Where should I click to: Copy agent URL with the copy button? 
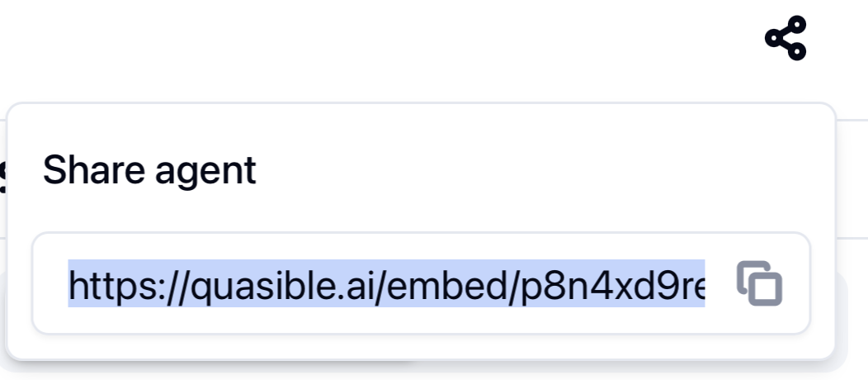pyautogui.click(x=759, y=283)
